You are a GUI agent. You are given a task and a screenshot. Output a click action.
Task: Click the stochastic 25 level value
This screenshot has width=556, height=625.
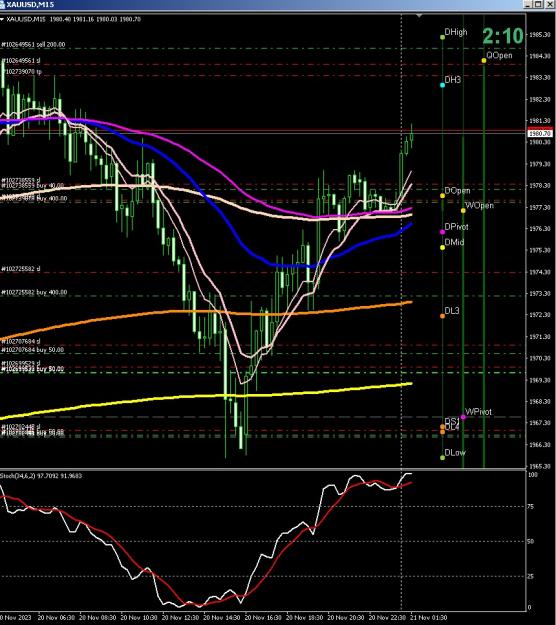[x=530, y=576]
